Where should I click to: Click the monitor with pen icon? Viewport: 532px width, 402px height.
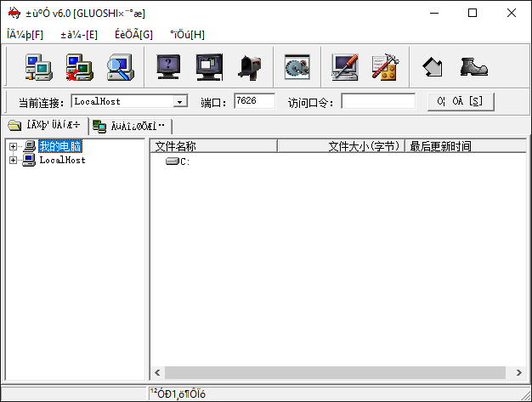click(345, 66)
